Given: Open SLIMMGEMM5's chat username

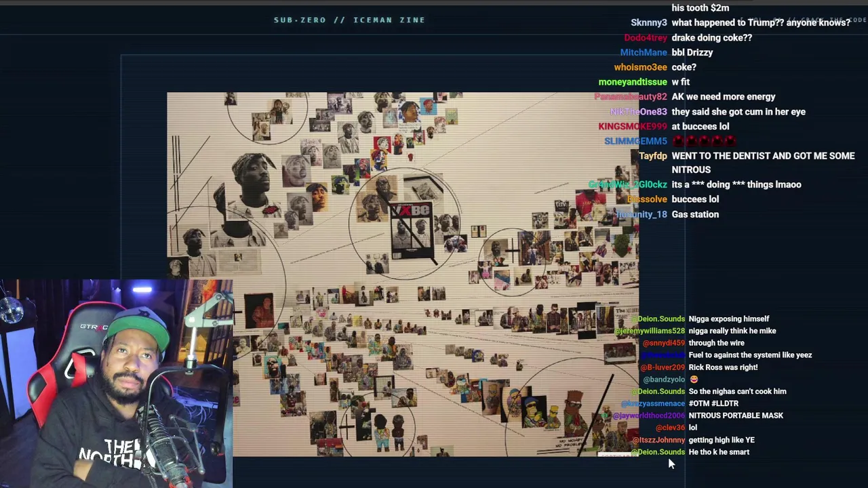Looking at the screenshot, I should pos(635,142).
